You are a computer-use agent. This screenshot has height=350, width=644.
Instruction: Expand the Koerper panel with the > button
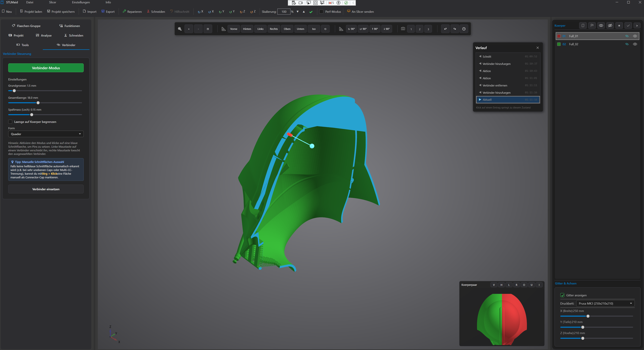(x=637, y=25)
